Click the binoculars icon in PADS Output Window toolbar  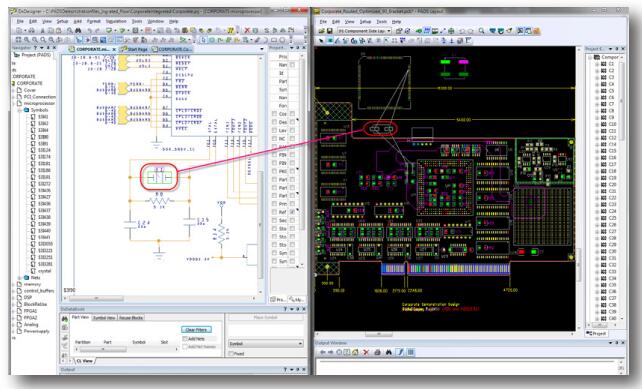click(389, 352)
